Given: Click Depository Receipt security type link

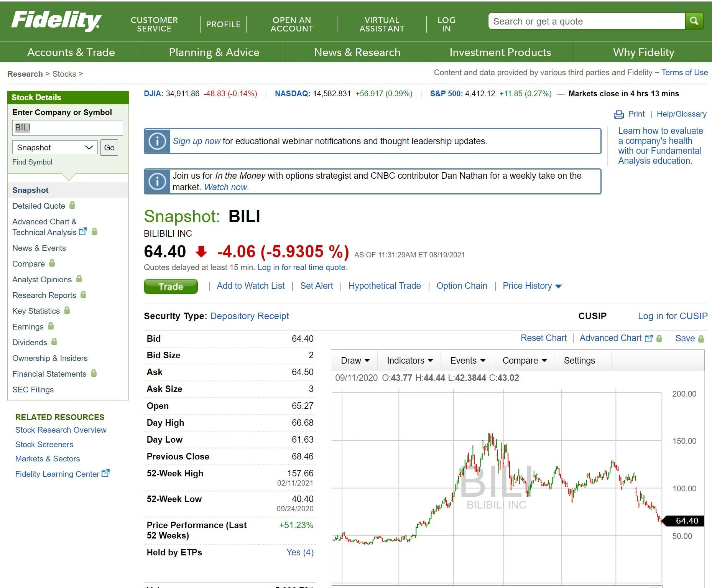Looking at the screenshot, I should pos(250,316).
